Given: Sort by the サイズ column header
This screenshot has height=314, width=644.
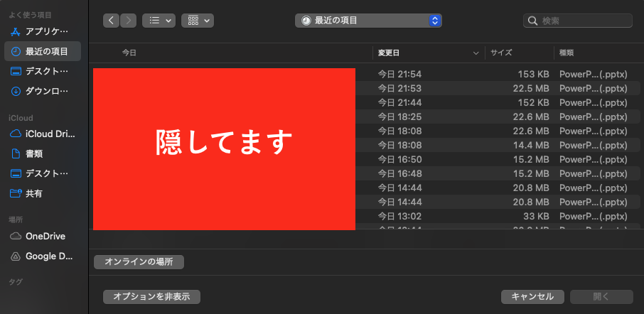Looking at the screenshot, I should [520, 53].
